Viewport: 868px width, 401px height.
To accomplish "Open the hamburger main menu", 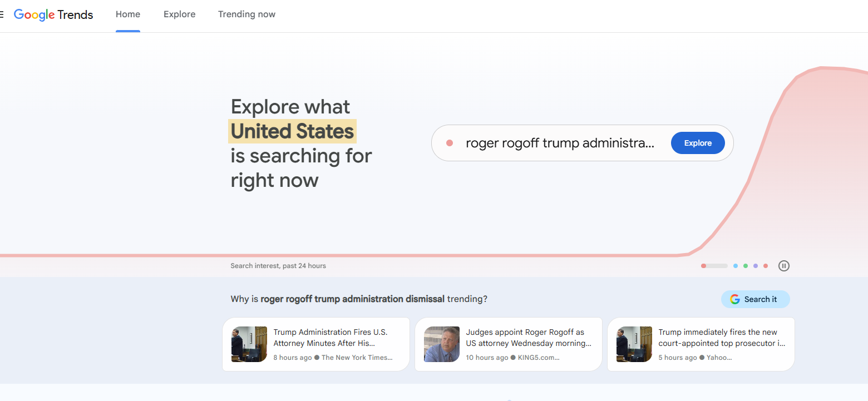I will (2, 14).
